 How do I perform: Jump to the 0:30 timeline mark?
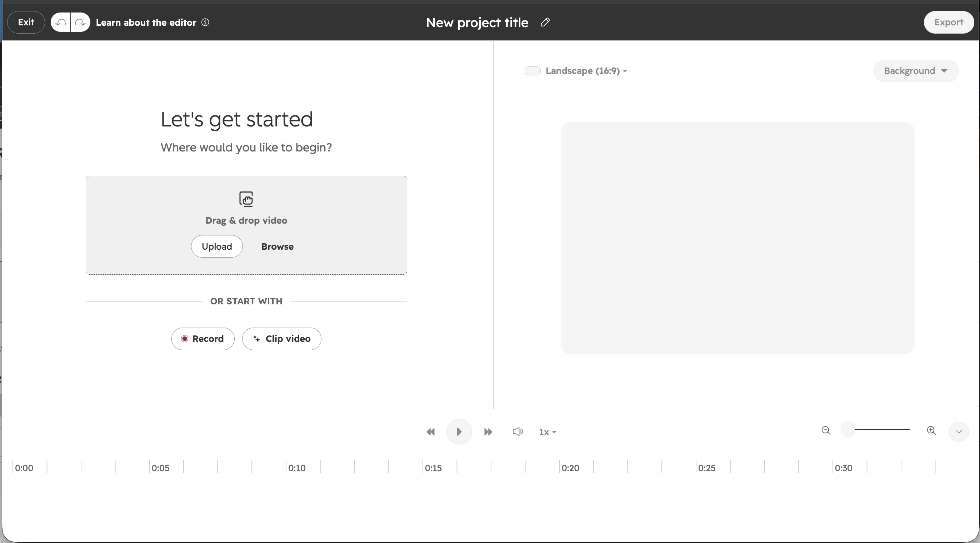tap(844, 468)
